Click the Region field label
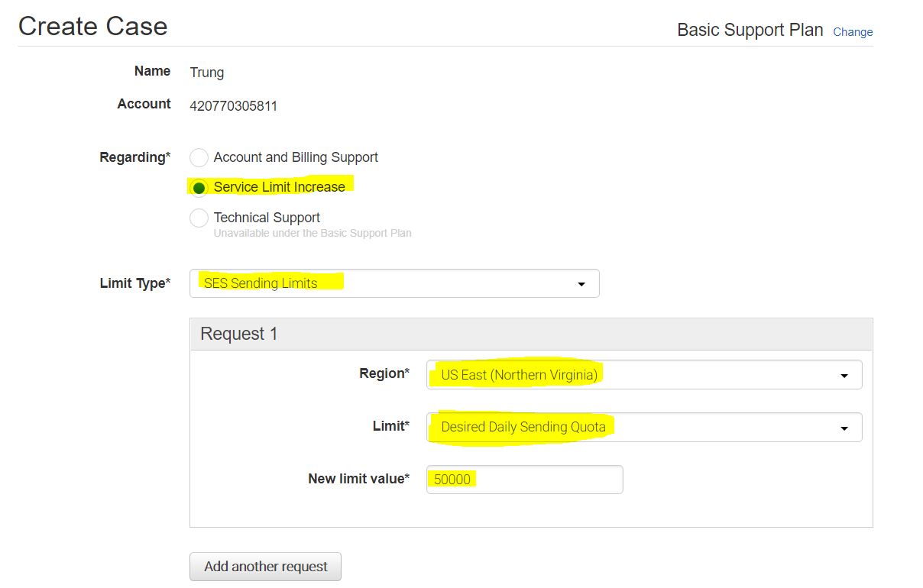The image size is (923, 588). 384,373
